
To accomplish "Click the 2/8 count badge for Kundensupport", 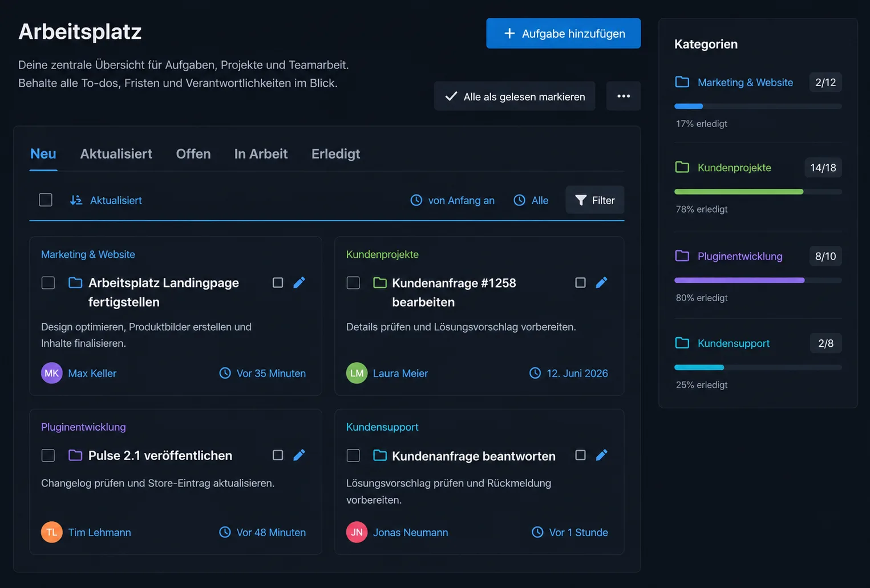I will tap(826, 343).
